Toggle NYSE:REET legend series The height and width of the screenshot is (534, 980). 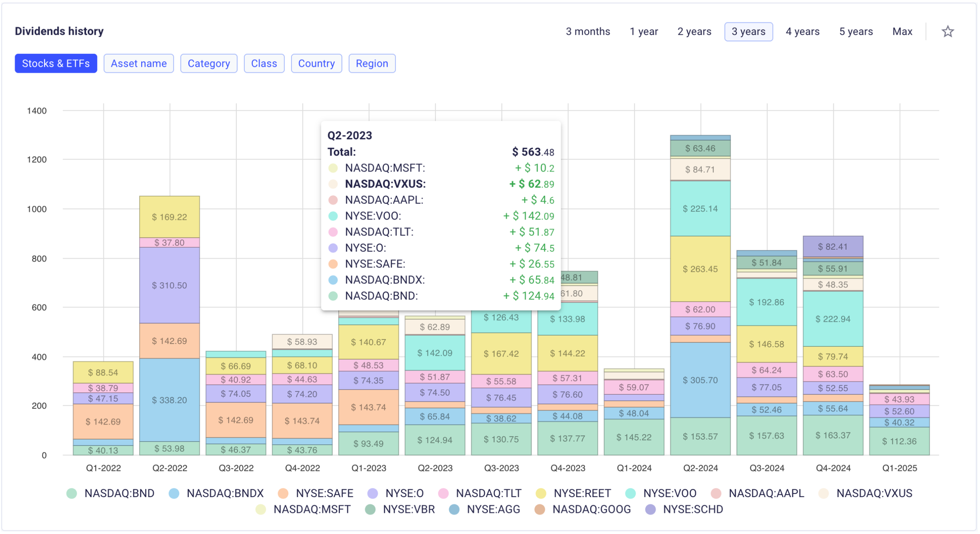573,493
